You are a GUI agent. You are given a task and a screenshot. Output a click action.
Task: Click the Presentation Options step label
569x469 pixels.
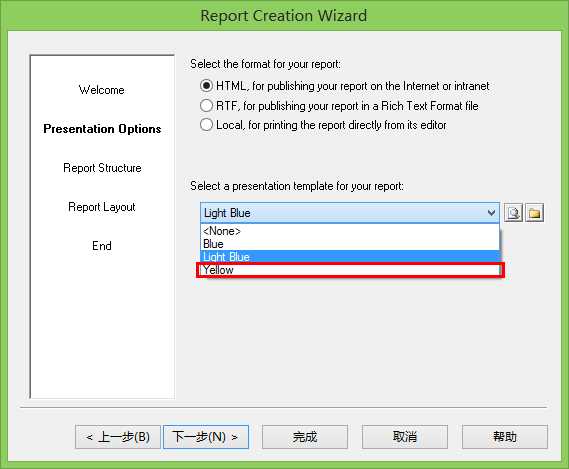pos(102,129)
